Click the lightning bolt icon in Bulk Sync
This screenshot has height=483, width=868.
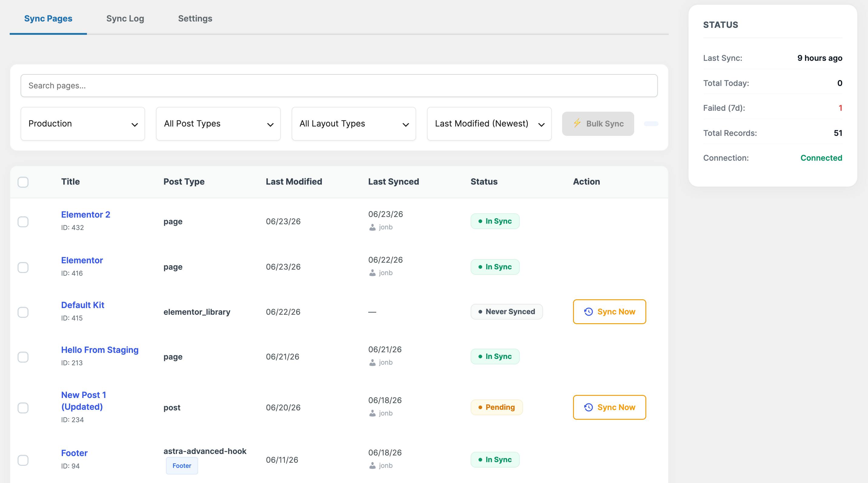pyautogui.click(x=577, y=123)
